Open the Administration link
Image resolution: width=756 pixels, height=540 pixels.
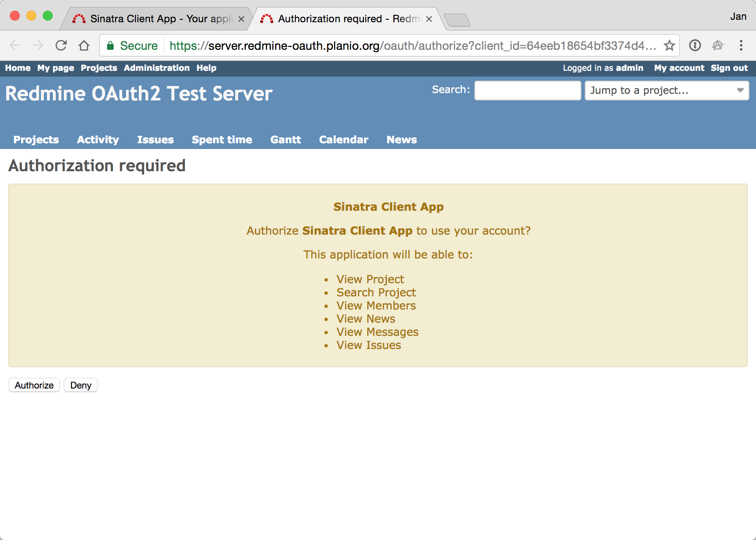[x=156, y=68]
